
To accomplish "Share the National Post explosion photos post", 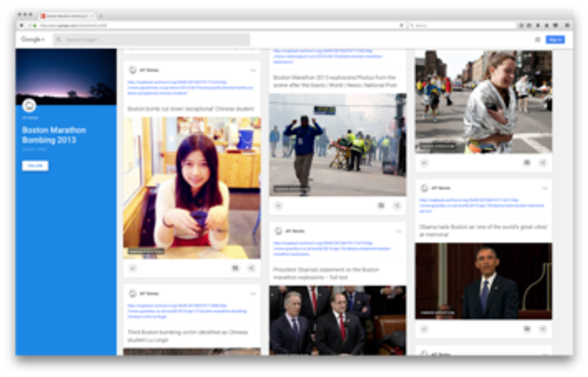I will [x=397, y=206].
